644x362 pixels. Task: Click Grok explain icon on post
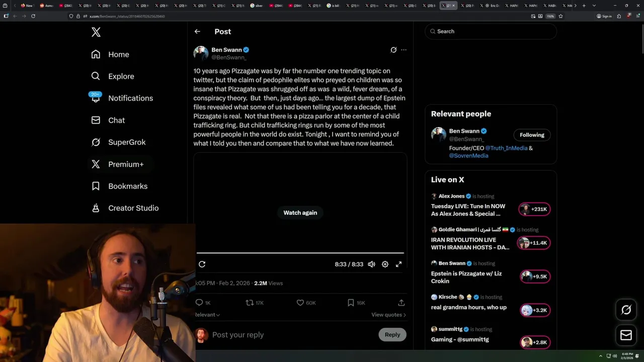[x=393, y=50]
